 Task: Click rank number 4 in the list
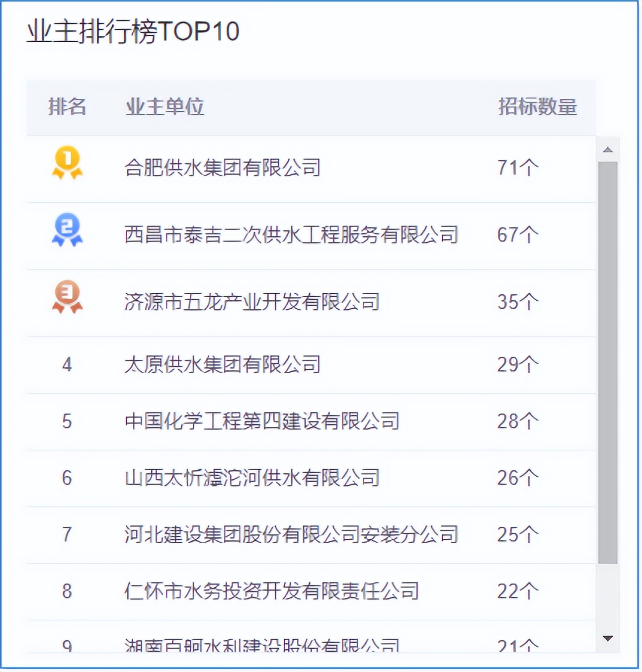pyautogui.click(x=67, y=365)
